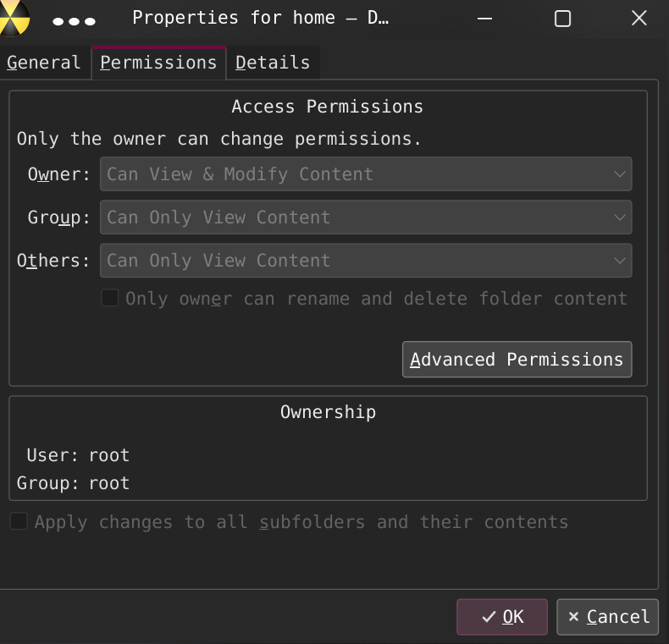Screen dimensions: 669x644
Task: Open the three-dots window menu
Action: 74,21
